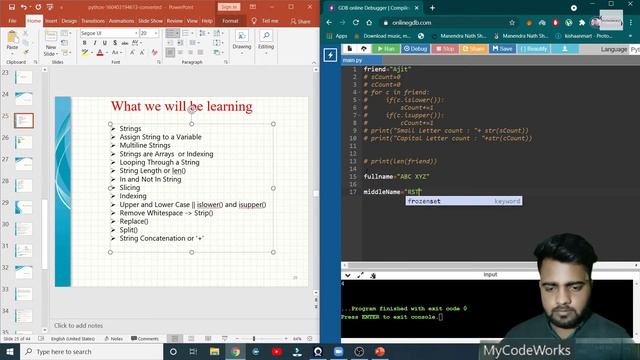640x360 pixels.
Task: Click the PowerPoint zoom slider handle
Action: tap(254, 338)
